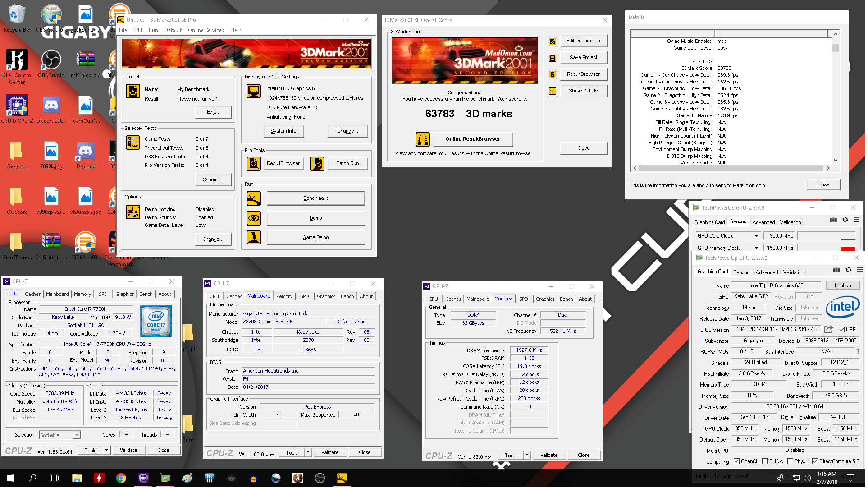Click the Project icon in 3DMark2001 main window

tap(133, 92)
